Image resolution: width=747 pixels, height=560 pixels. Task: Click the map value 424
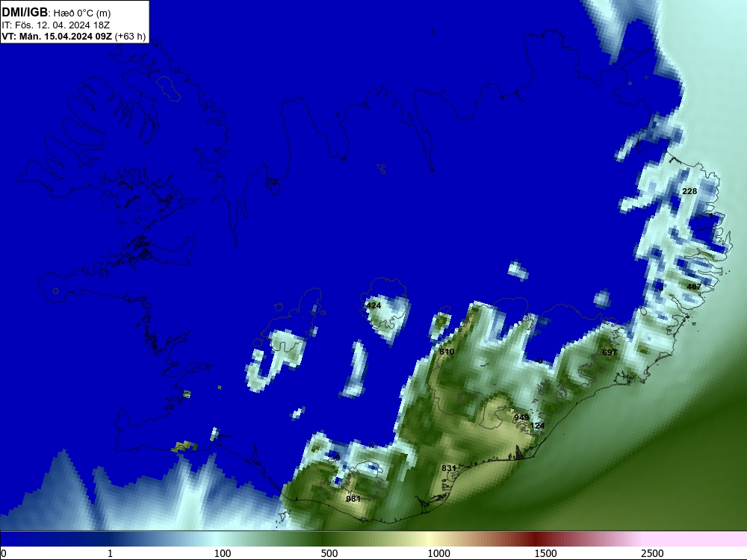373,305
